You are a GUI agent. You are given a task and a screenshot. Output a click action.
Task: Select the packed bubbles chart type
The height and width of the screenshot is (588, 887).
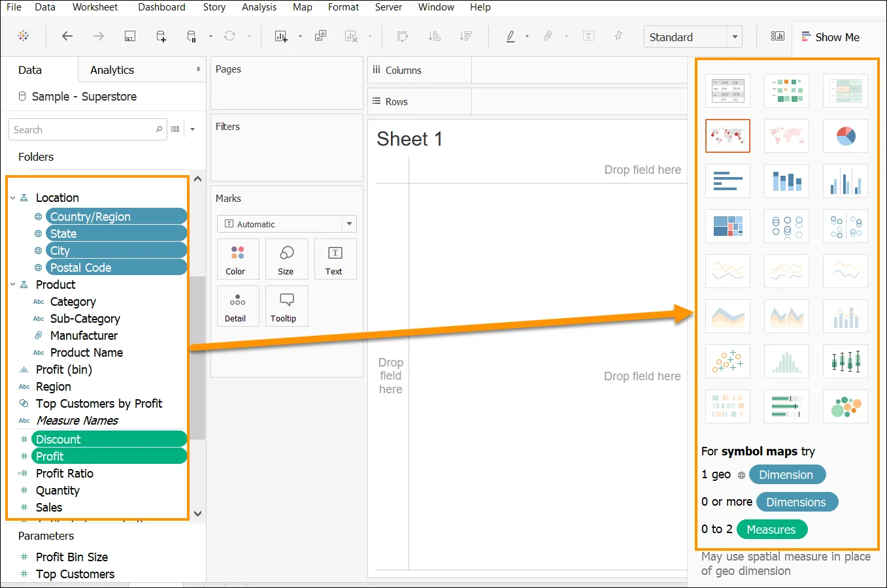[846, 406]
